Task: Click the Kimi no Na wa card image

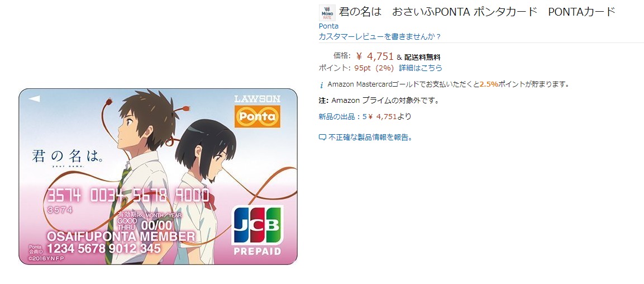Action: [158, 176]
